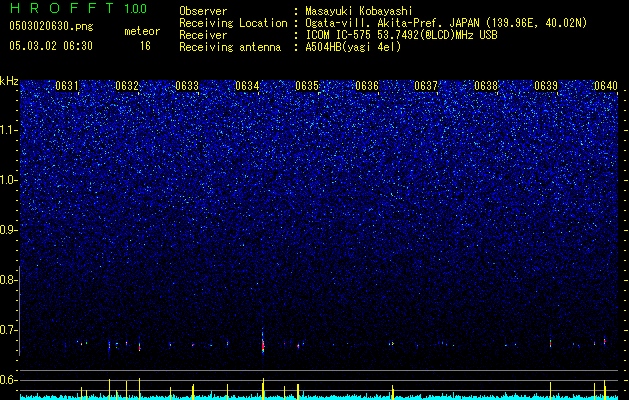The width and height of the screenshot is (629, 400).
Task: Click the antenna A504HB(yagi 4el) text
Action: pyautogui.click(x=353, y=47)
